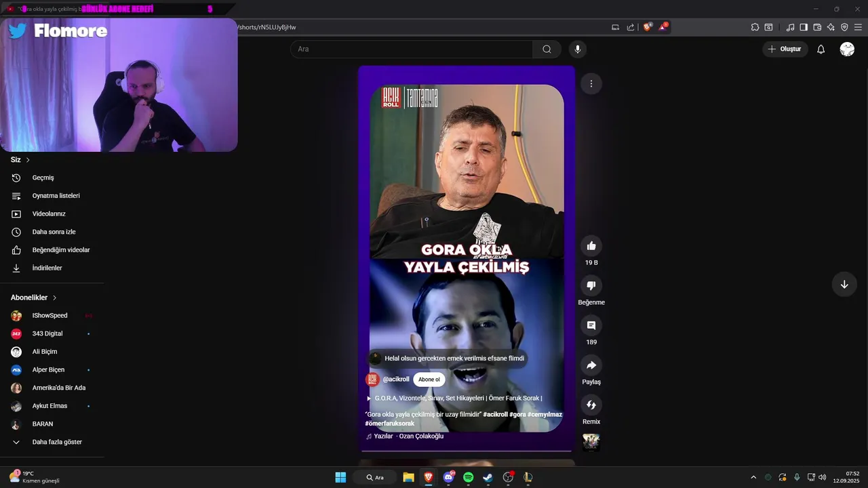Expand the Abonelikler section

point(34,298)
